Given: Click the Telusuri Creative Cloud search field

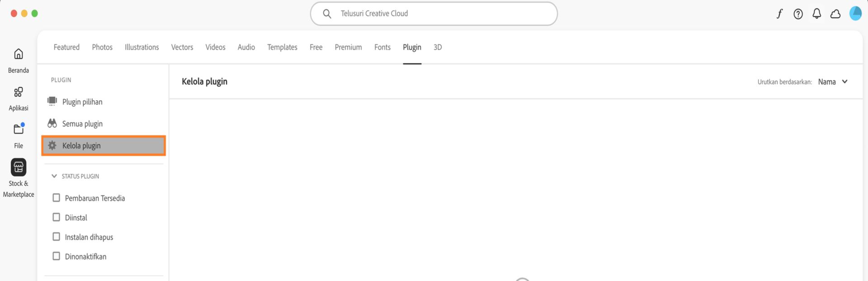Looking at the screenshot, I should (x=434, y=14).
